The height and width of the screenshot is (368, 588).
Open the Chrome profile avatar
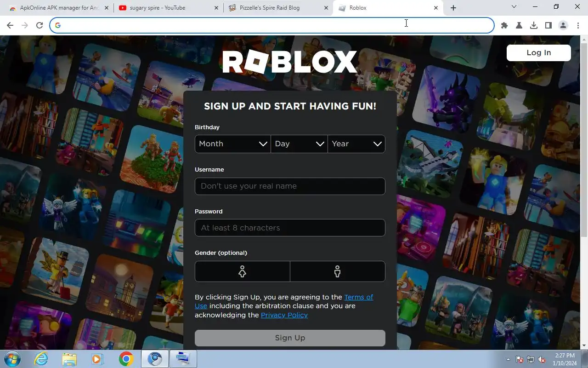point(563,25)
